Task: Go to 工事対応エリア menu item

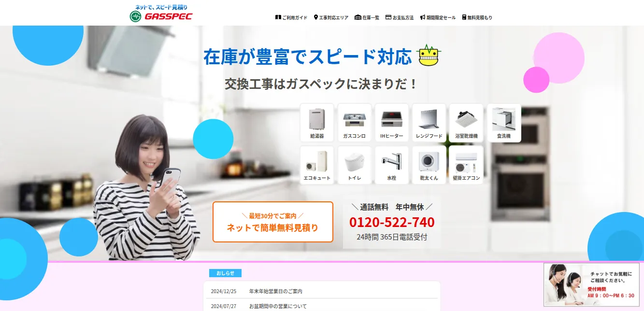Action: point(331,17)
